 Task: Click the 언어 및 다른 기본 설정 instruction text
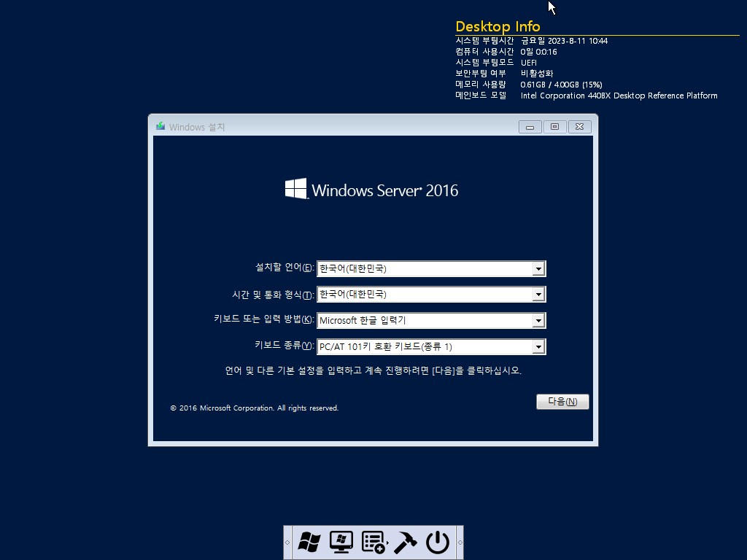[x=373, y=370]
